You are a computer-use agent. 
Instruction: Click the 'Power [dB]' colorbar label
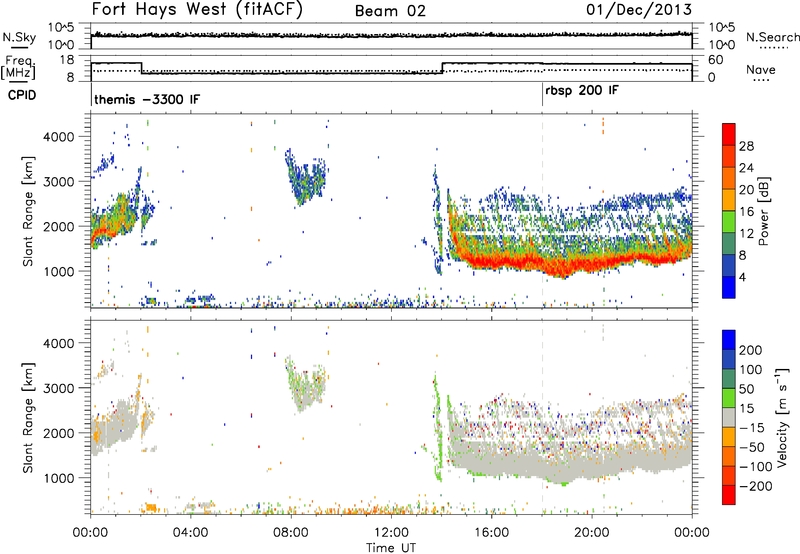(763, 211)
